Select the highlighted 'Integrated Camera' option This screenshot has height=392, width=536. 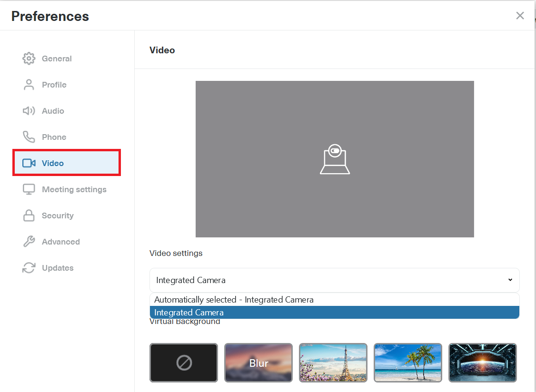[x=189, y=313]
